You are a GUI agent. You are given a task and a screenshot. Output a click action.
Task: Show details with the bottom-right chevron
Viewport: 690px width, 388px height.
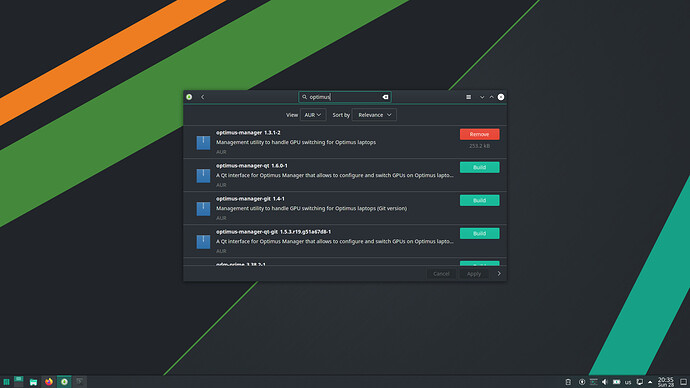point(499,274)
